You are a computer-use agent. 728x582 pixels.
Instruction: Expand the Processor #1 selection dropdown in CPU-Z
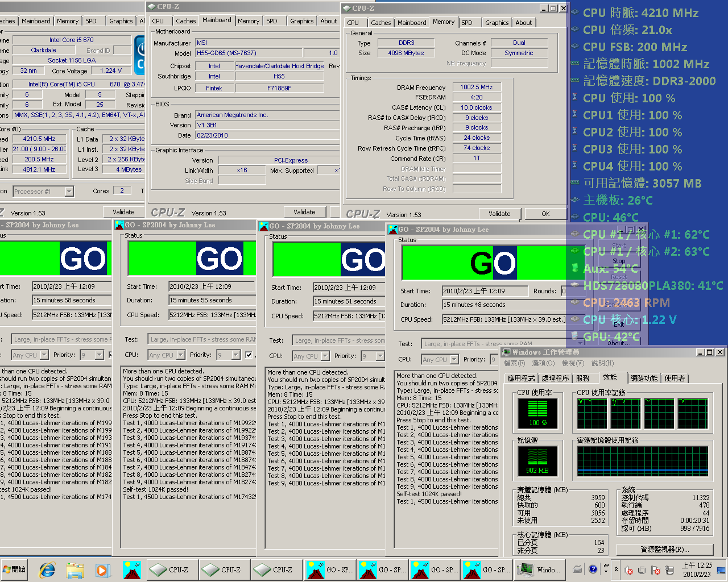coord(69,192)
